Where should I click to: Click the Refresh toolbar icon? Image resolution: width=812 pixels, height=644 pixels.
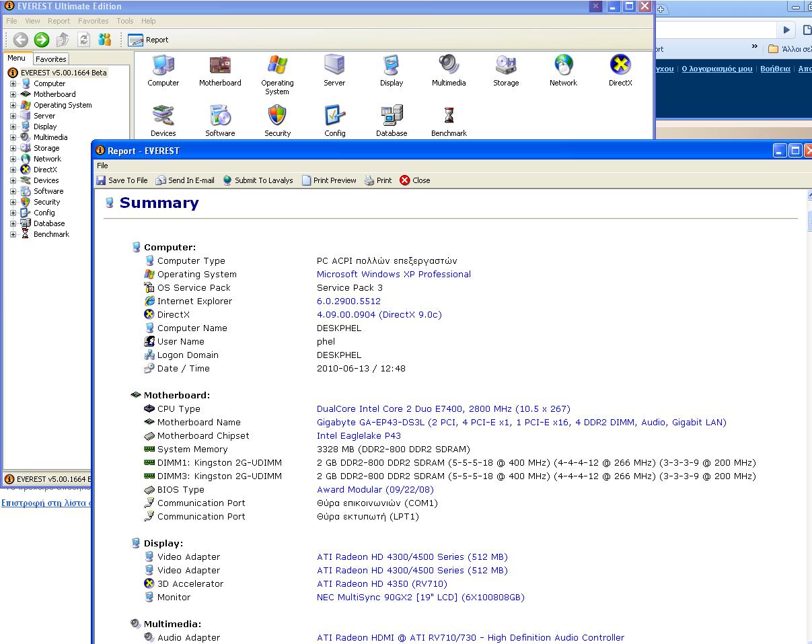[x=83, y=40]
